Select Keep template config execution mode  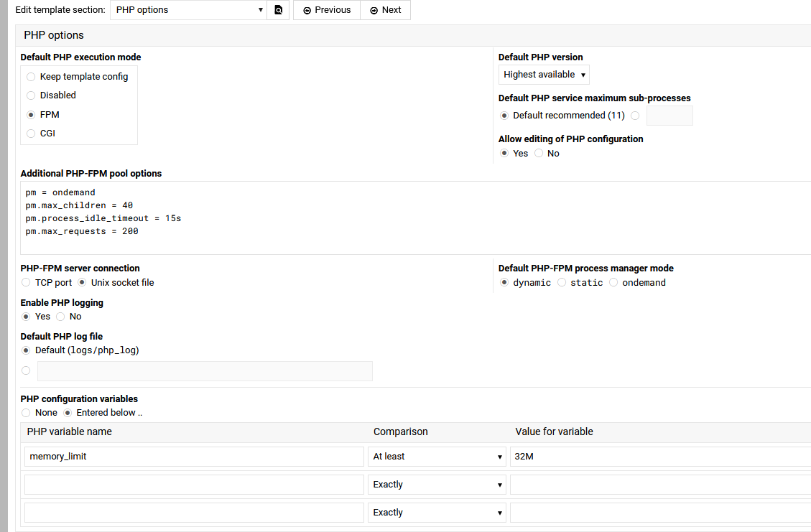31,77
